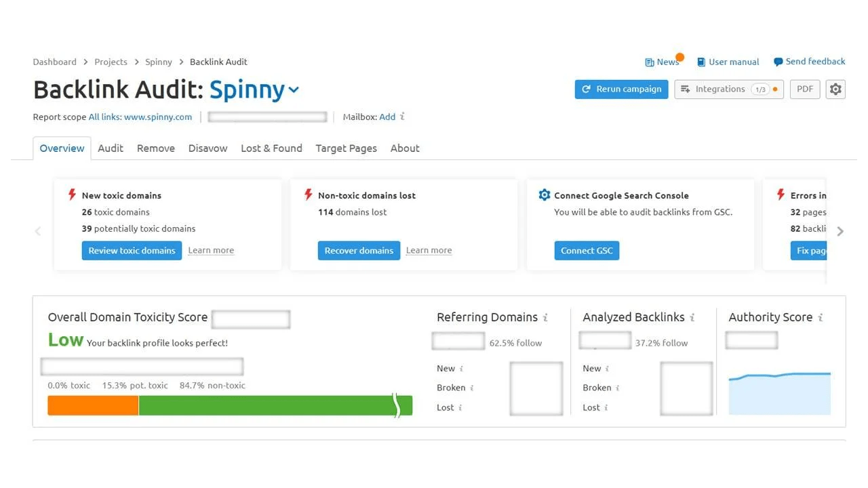Switch to the Audit tab

coord(111,148)
